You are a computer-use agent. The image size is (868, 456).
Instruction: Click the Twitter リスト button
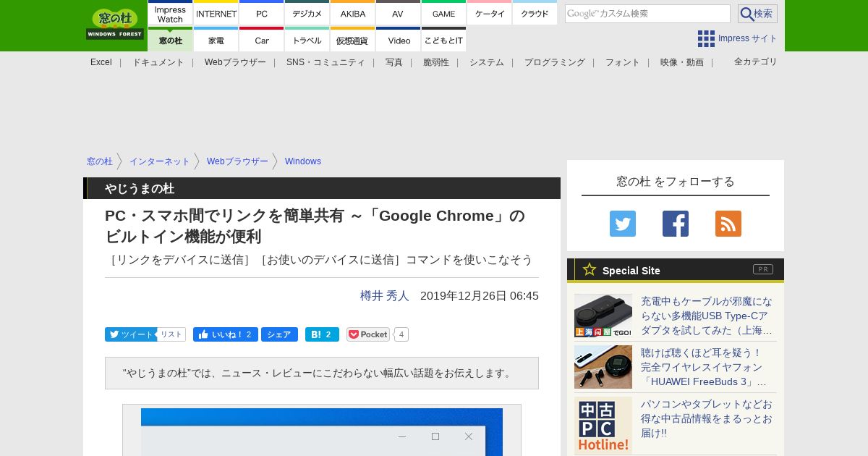point(171,334)
